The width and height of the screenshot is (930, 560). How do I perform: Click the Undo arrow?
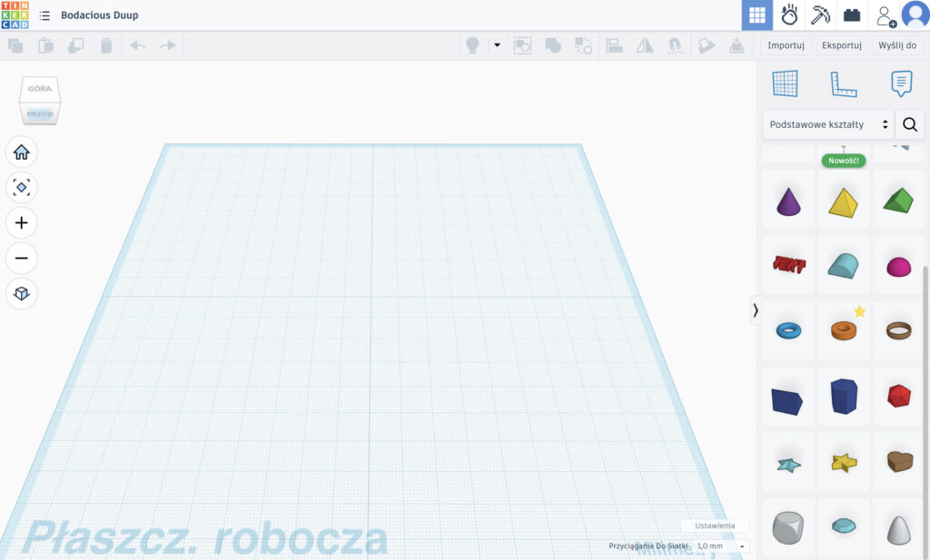(136, 44)
